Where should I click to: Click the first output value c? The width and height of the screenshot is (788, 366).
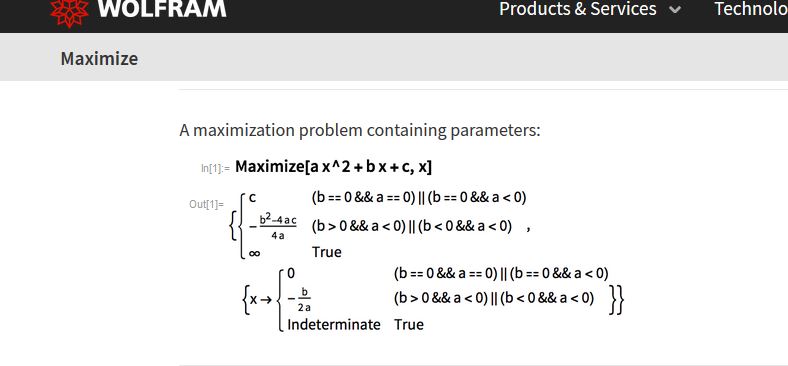click(x=252, y=198)
